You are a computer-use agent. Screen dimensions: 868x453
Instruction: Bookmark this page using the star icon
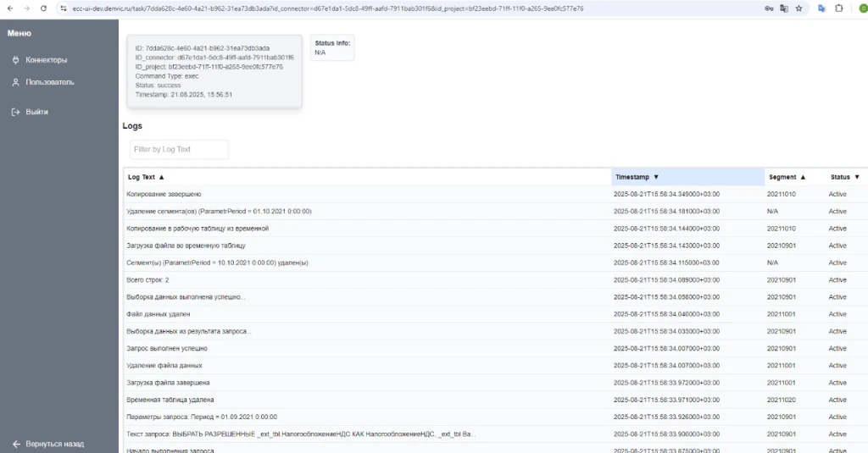click(x=798, y=8)
